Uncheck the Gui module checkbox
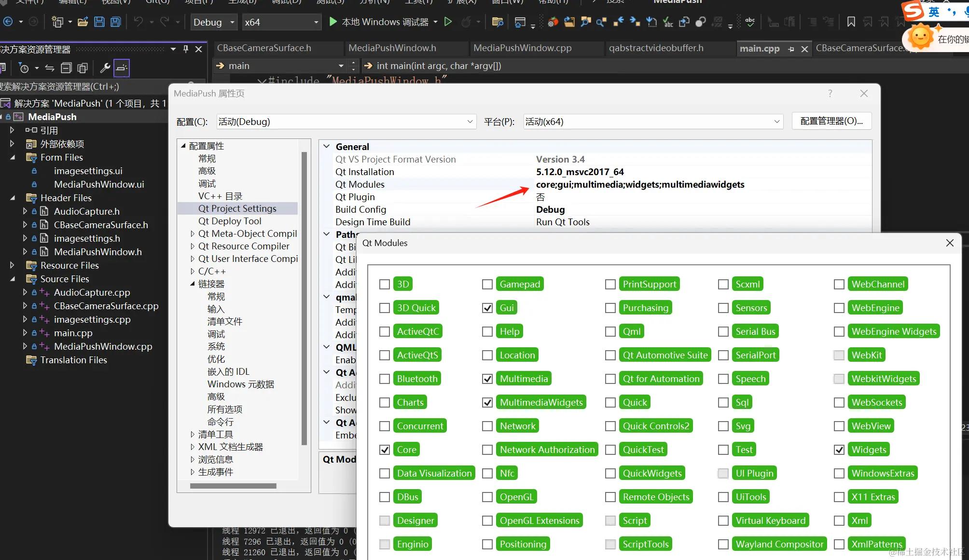Screen dimensions: 969x560 coord(487,308)
